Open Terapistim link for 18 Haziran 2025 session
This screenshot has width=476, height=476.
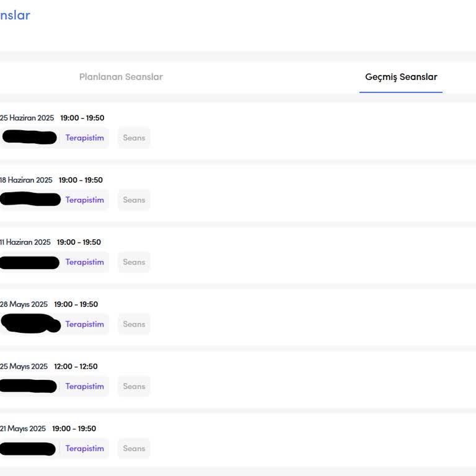tap(85, 200)
